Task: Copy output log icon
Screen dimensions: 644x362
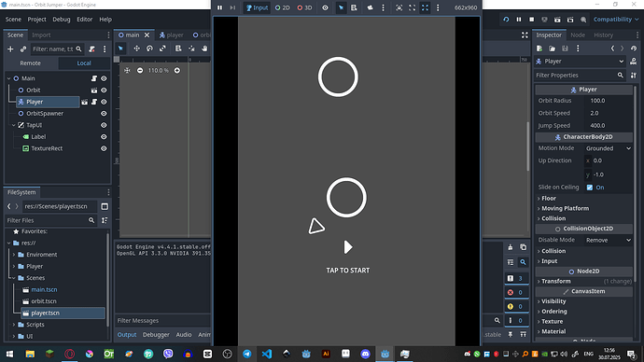Action: [x=523, y=247]
